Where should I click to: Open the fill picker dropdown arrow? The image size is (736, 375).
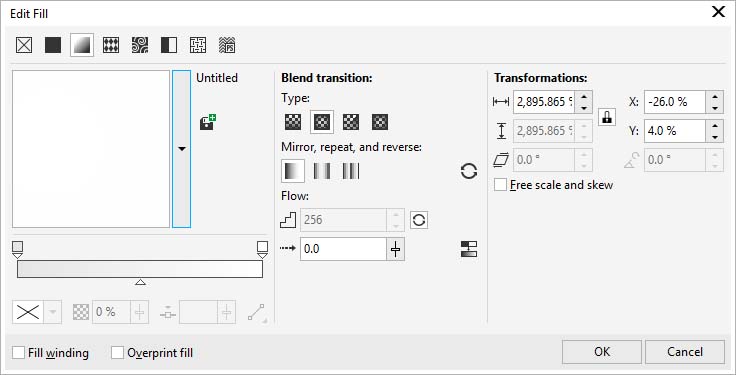(x=182, y=149)
